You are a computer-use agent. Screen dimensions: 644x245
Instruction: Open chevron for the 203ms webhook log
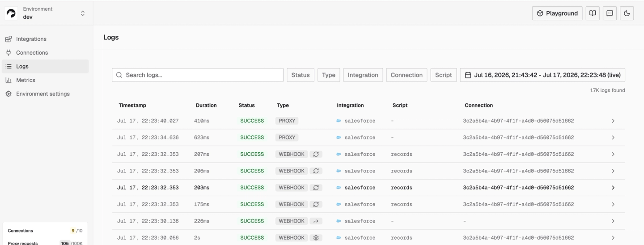613,188
